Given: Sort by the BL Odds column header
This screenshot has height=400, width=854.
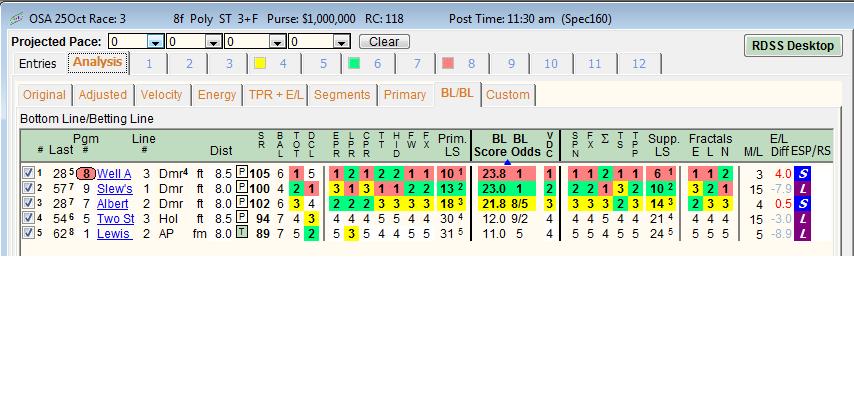Looking at the screenshot, I should pyautogui.click(x=527, y=145).
